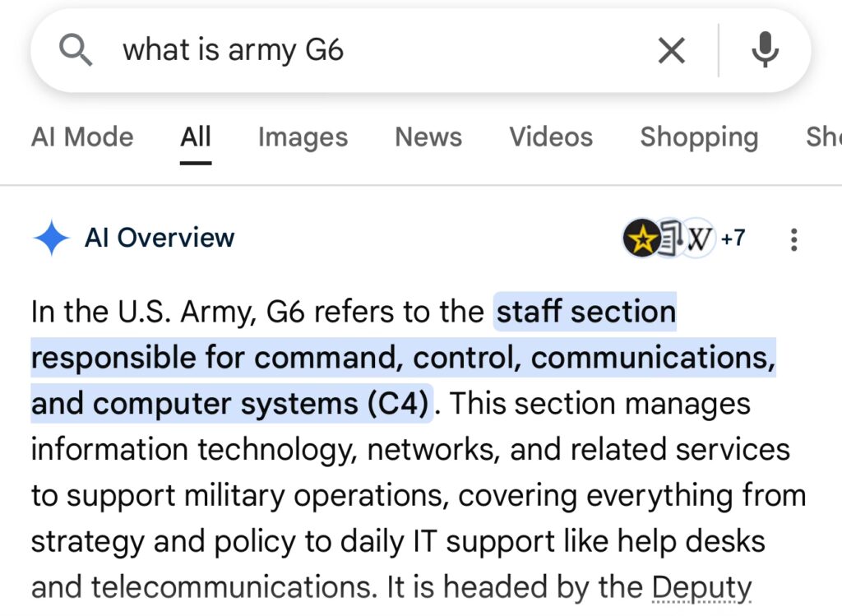Click the blue AI Overview sparkle icon
The width and height of the screenshot is (842, 616).
pos(51,239)
